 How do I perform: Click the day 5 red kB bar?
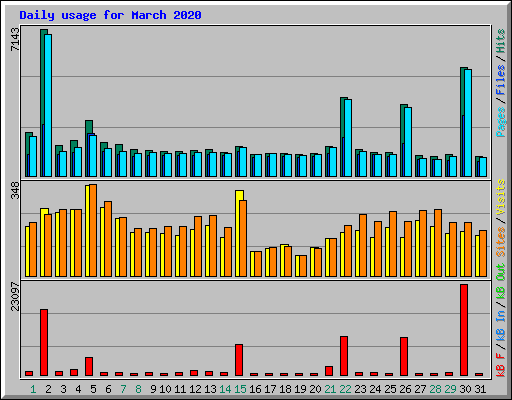(89, 367)
